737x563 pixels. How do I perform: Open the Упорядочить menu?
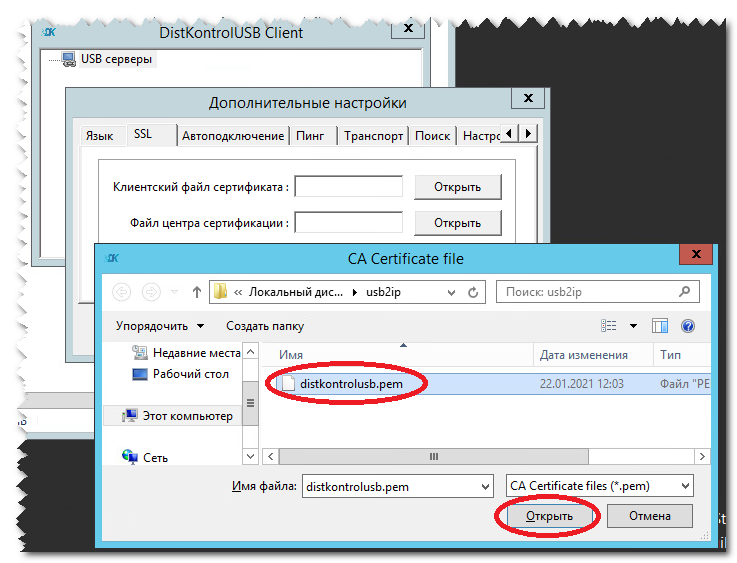click(x=160, y=326)
